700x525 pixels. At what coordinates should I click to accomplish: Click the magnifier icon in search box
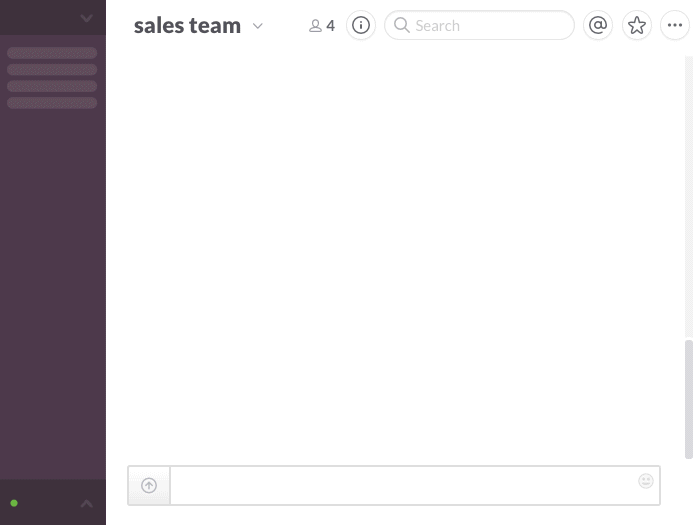[402, 26]
